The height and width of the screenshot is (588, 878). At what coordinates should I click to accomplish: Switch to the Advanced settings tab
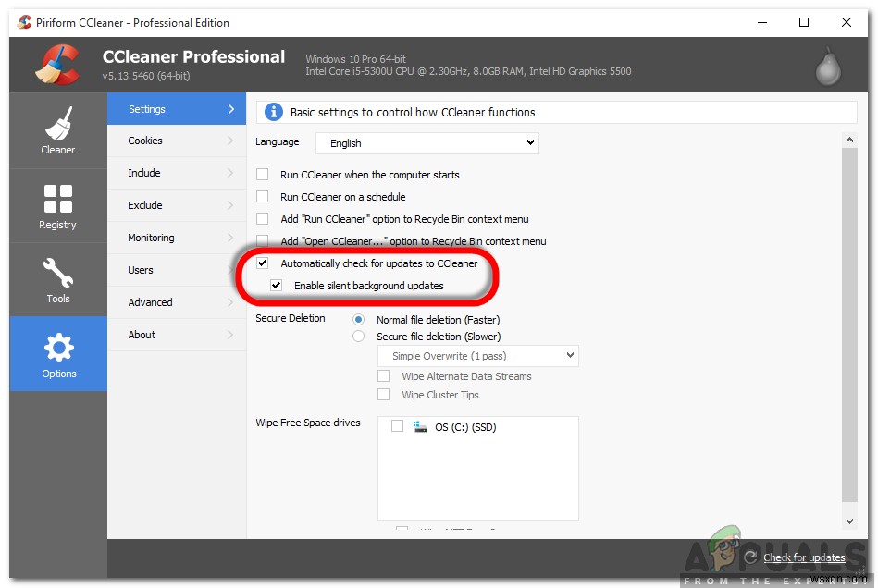point(151,302)
